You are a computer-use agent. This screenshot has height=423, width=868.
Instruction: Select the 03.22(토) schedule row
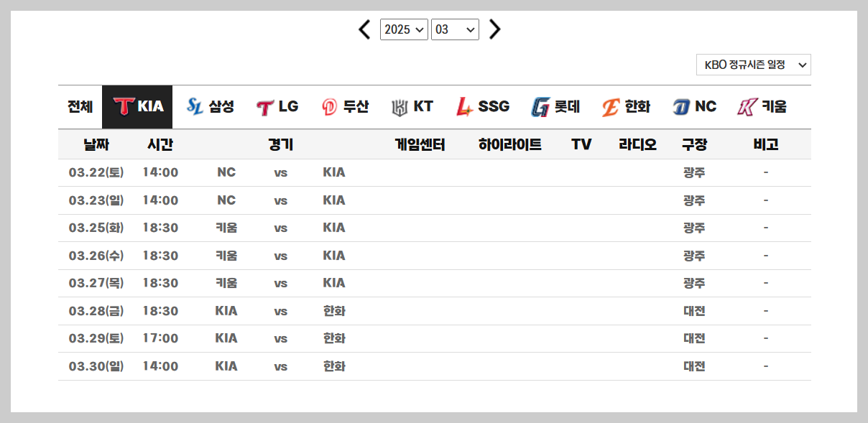pos(96,172)
